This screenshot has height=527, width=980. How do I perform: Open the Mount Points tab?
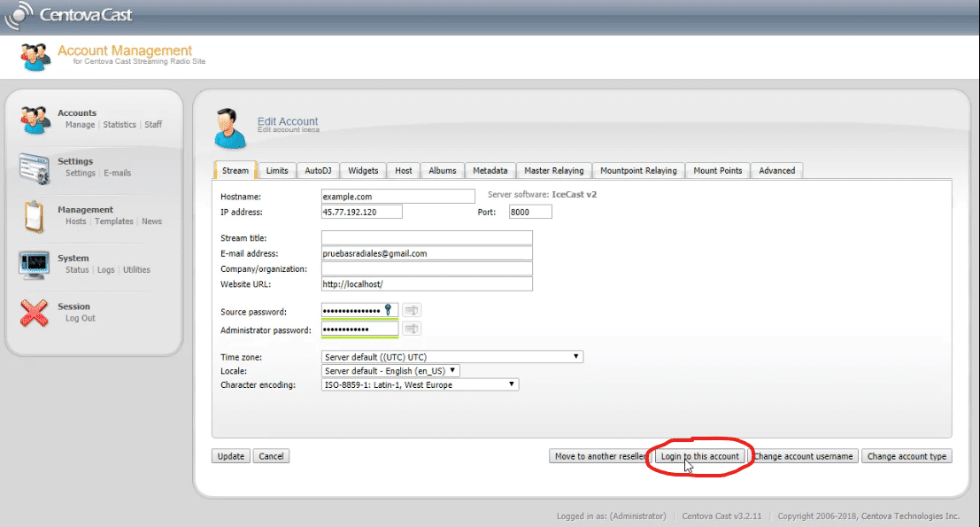coord(717,171)
